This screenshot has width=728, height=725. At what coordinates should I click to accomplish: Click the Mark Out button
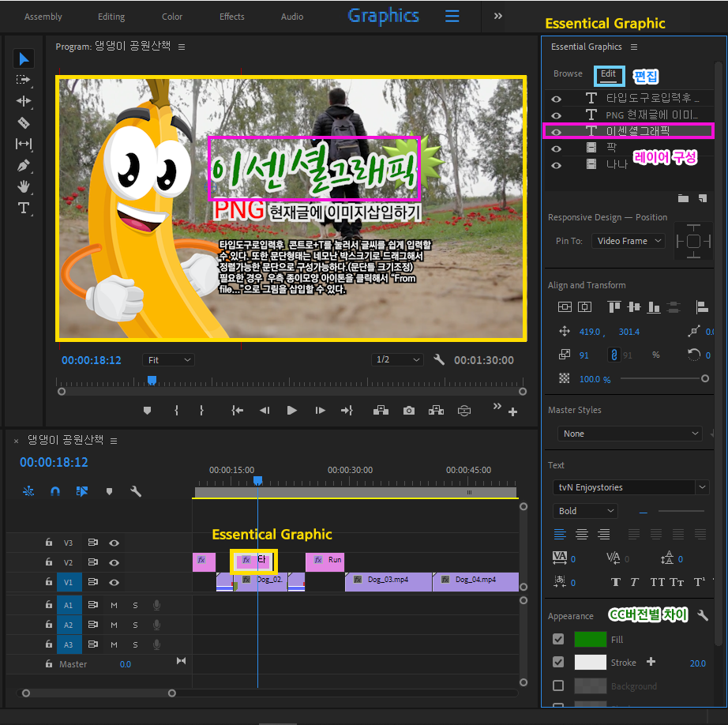[x=201, y=411]
